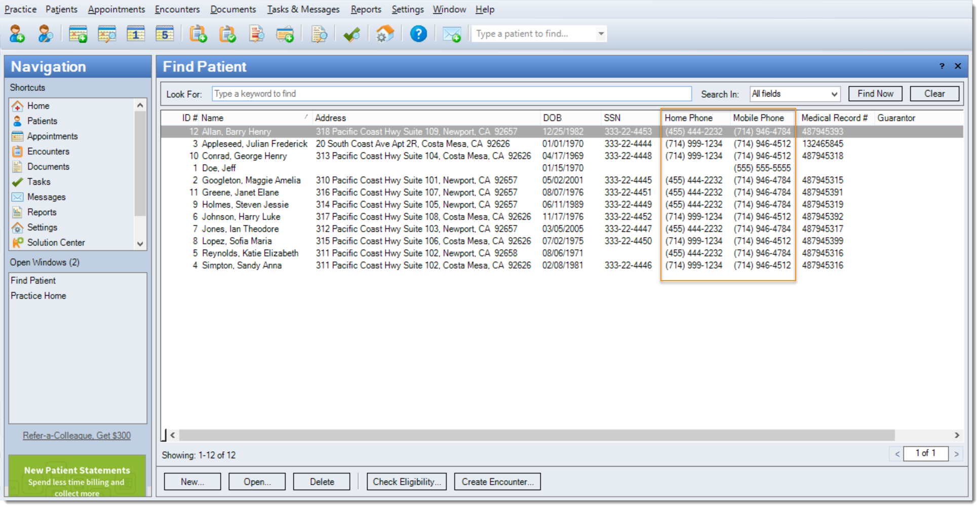Open Home shortcut in Navigation
This screenshot has height=508, width=980.
pyautogui.click(x=38, y=106)
